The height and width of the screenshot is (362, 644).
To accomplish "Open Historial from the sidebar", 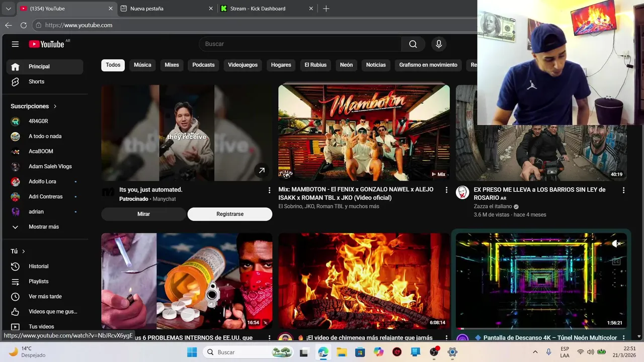I will (x=45, y=266).
